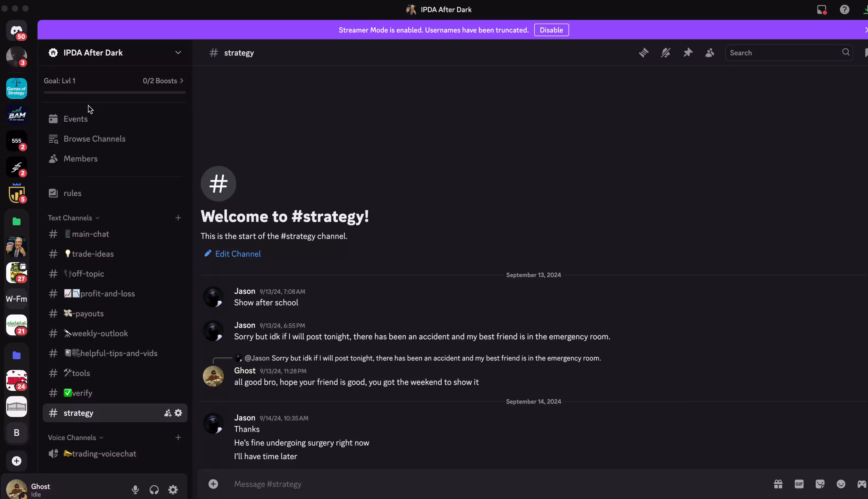This screenshot has width=868, height=499.
Task: Open the emoji picker
Action: (x=841, y=484)
